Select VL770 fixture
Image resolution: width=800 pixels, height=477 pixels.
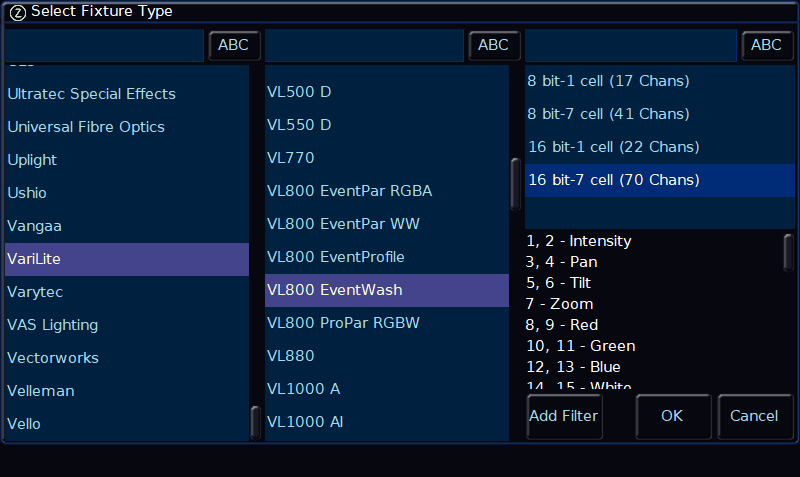pyautogui.click(x=387, y=158)
